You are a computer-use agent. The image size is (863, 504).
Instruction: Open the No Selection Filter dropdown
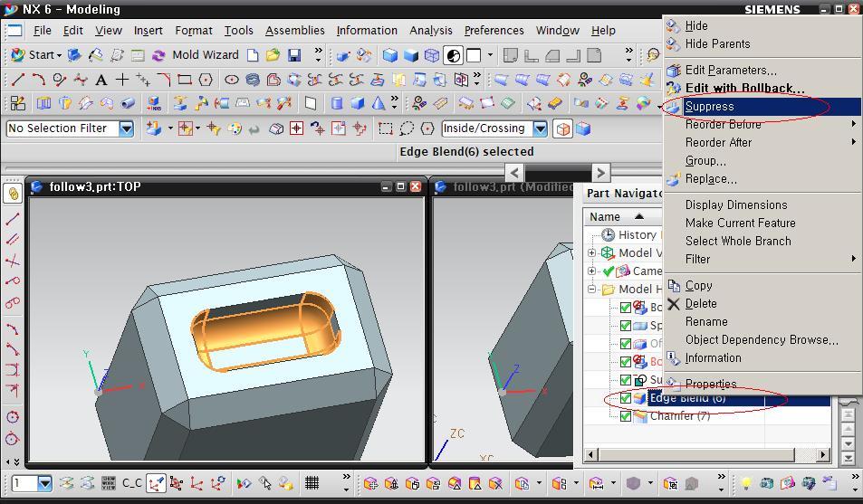point(126,128)
